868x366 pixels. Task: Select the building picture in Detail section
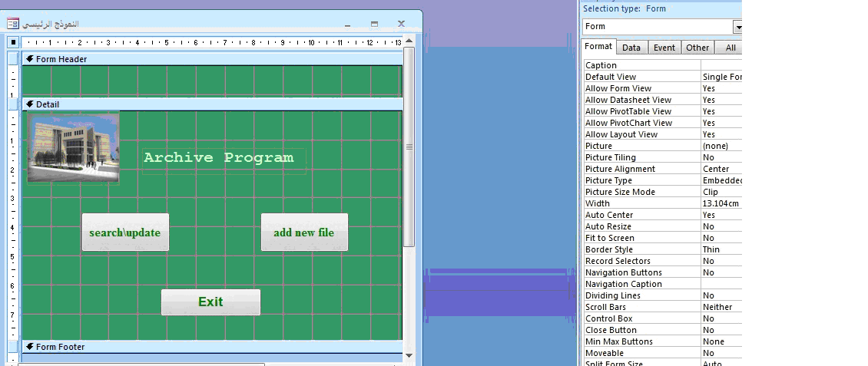click(x=73, y=147)
